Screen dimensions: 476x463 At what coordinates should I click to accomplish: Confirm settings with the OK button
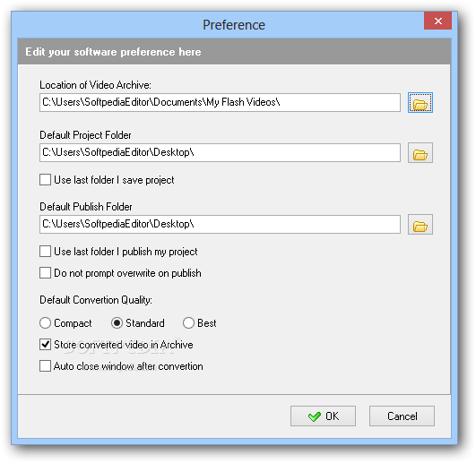coord(323,416)
